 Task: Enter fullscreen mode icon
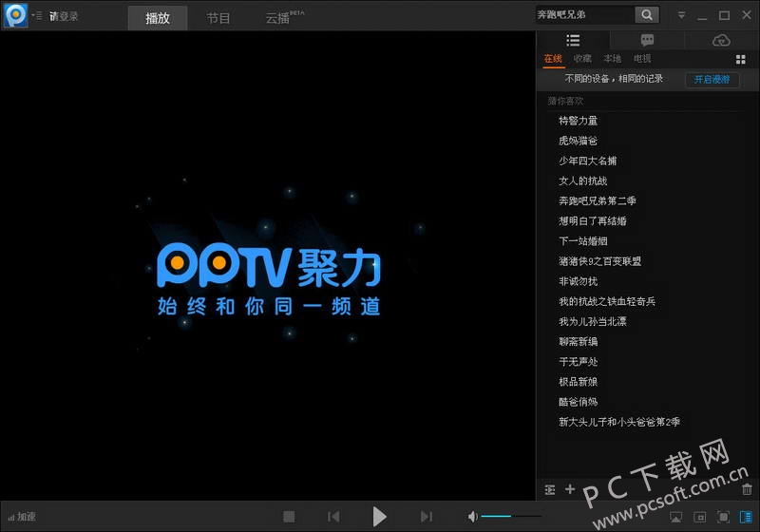(x=723, y=518)
